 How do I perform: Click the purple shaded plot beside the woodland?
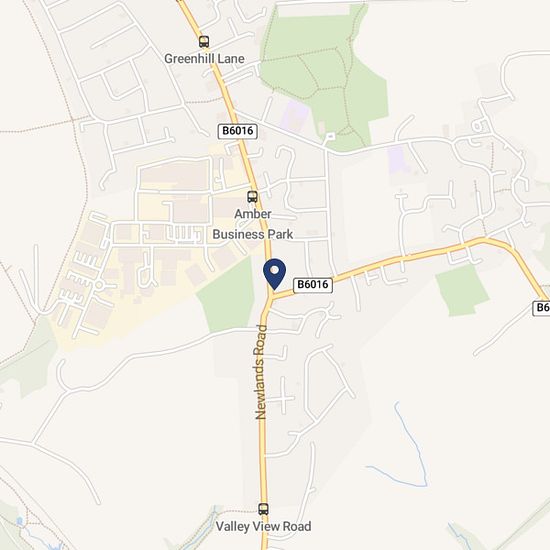(x=295, y=116)
